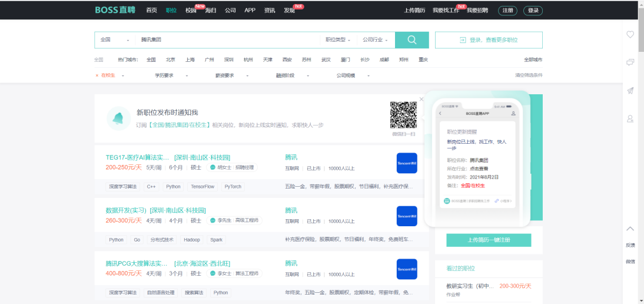Filter by hot city 上海
Screen dimensions: 644x304
point(190,60)
